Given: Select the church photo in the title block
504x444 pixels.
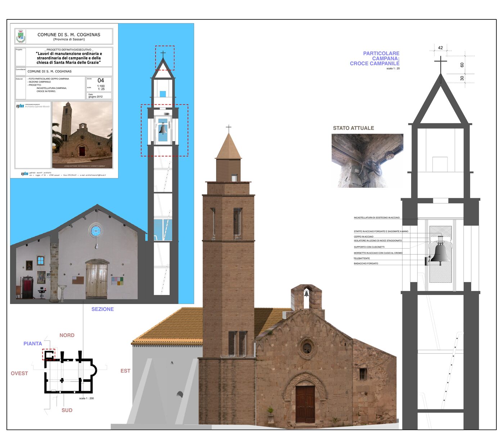Looking at the screenshot, I should point(82,135).
